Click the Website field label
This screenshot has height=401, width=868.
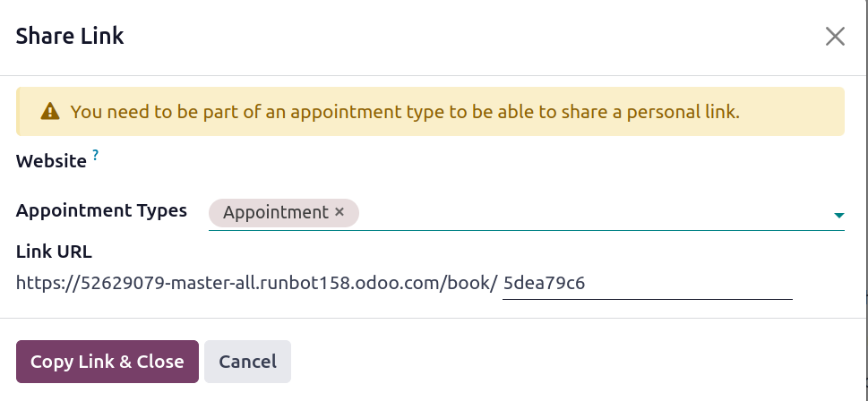pyautogui.click(x=51, y=161)
